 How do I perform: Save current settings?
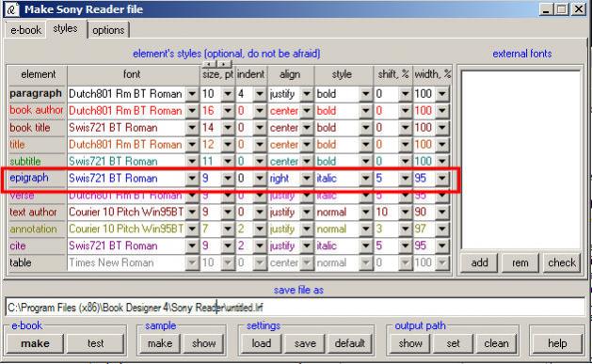[x=305, y=343]
